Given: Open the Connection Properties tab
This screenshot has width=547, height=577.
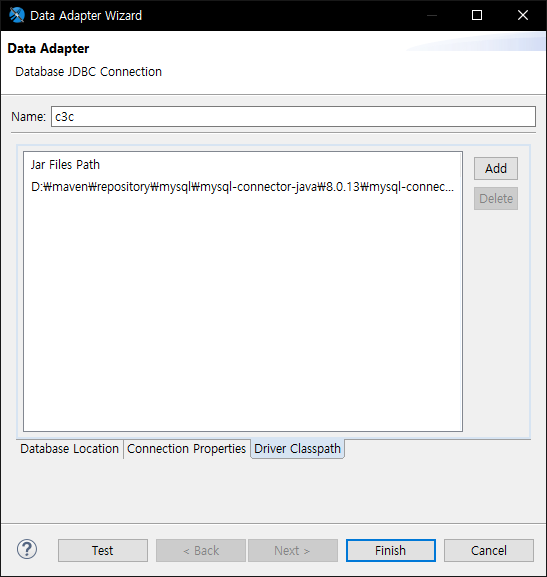Looking at the screenshot, I should click(187, 449).
